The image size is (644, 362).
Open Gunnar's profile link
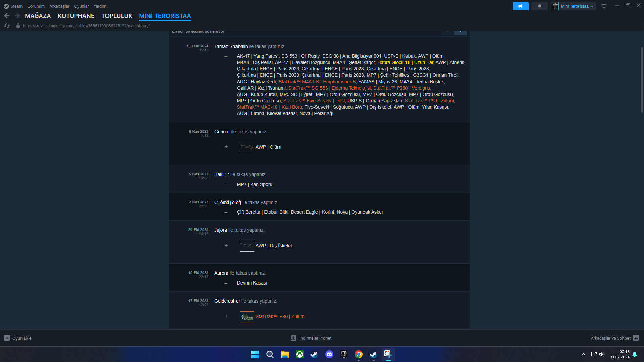tap(222, 132)
